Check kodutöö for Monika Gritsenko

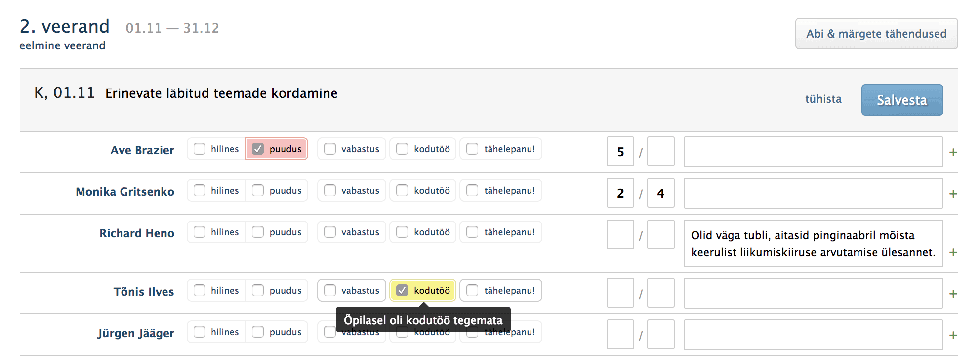403,190
